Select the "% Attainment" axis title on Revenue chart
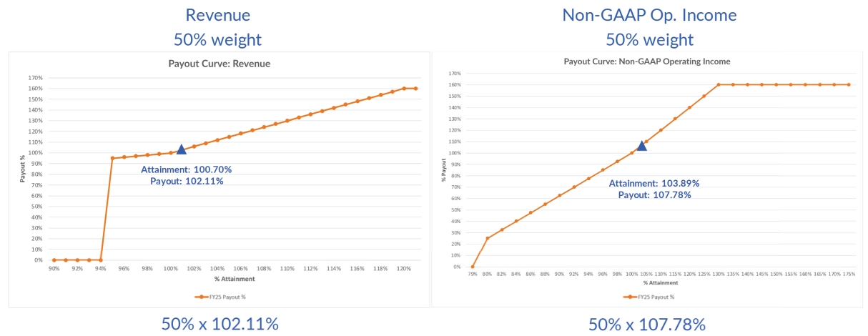 [230, 278]
